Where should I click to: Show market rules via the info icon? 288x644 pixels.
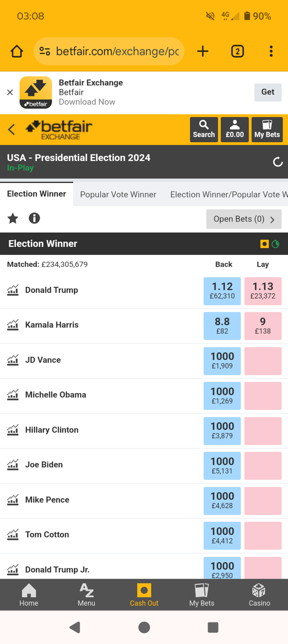tap(34, 218)
